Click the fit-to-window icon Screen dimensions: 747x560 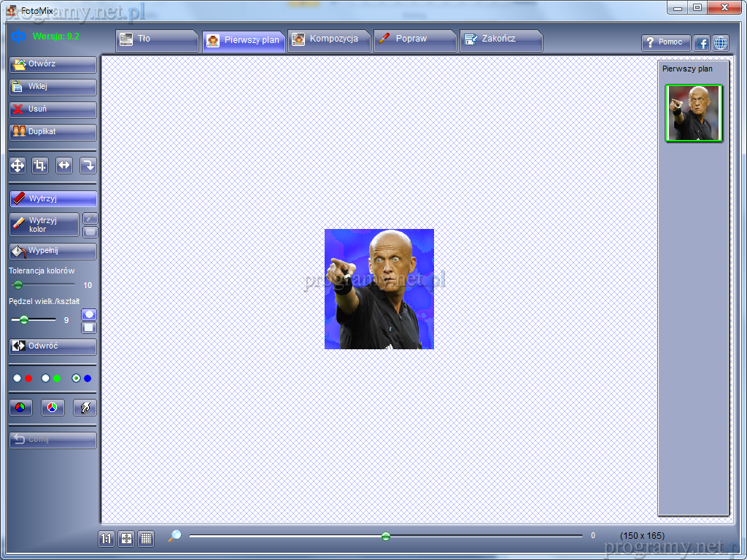tap(126, 539)
